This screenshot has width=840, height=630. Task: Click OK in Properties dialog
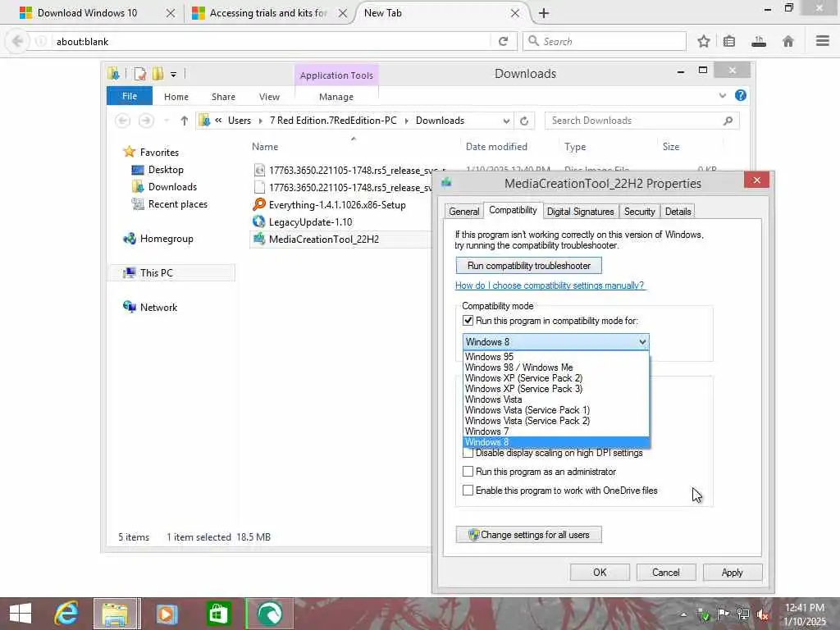(x=600, y=572)
